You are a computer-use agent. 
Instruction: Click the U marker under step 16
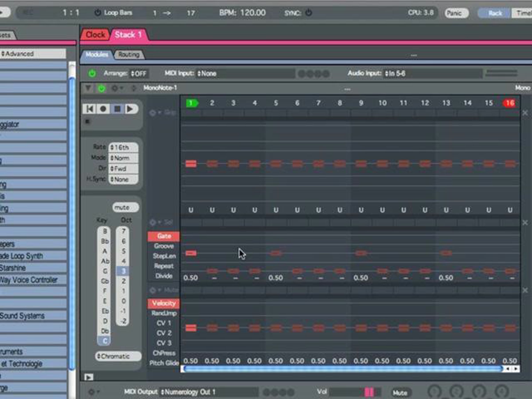[510, 210]
